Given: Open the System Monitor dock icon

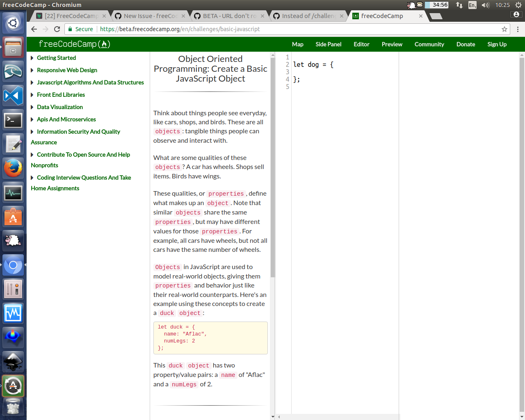Looking at the screenshot, I should pos(13,192).
